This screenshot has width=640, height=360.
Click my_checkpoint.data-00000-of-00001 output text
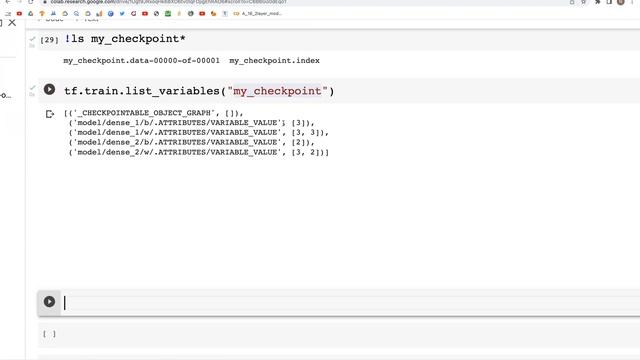pyautogui.click(x=141, y=60)
